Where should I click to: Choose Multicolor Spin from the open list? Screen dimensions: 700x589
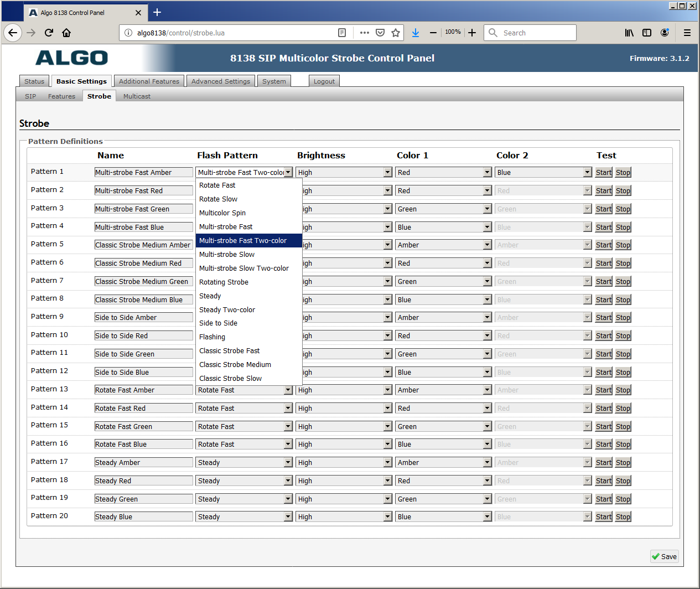click(222, 213)
